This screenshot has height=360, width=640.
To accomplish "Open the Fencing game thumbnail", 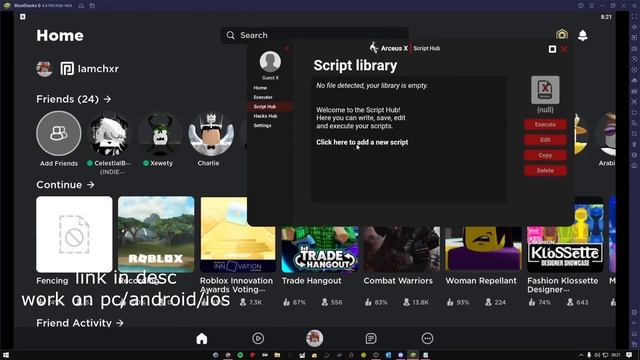I will [74, 234].
